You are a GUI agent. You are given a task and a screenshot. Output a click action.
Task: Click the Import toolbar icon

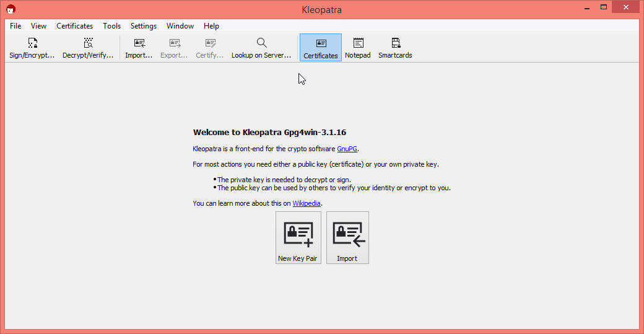(x=139, y=48)
